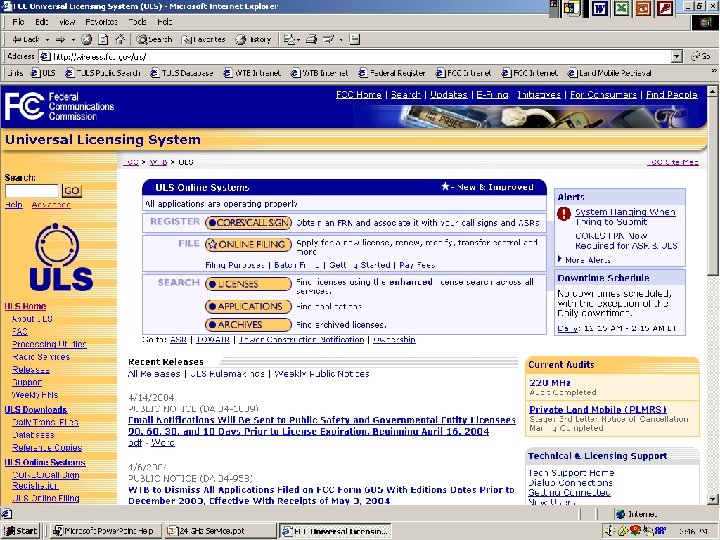
Task: Expand More Alerts arrow
Action: [x=560, y=259]
